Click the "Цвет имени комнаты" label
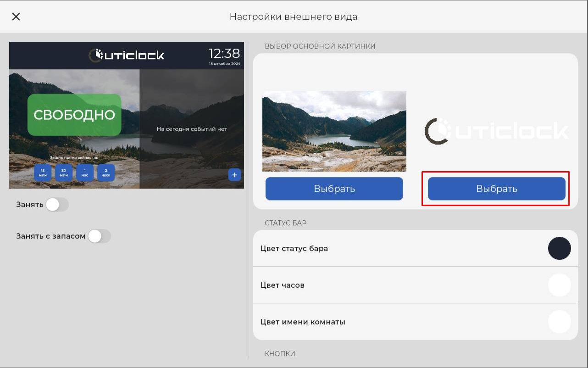 point(303,322)
